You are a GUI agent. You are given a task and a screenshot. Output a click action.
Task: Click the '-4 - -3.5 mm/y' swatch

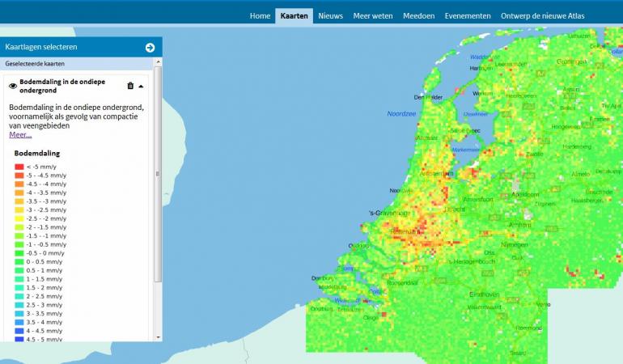[x=19, y=193]
